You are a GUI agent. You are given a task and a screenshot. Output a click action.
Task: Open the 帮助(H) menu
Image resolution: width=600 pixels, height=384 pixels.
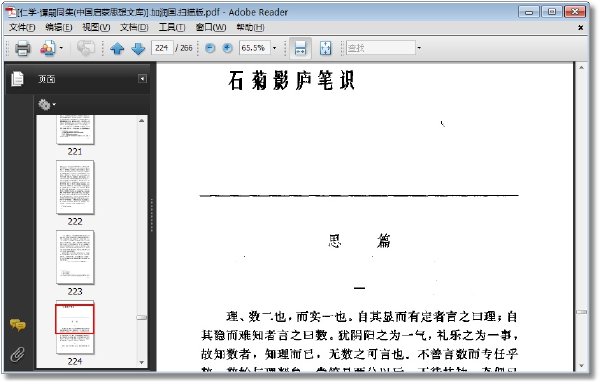[250, 28]
